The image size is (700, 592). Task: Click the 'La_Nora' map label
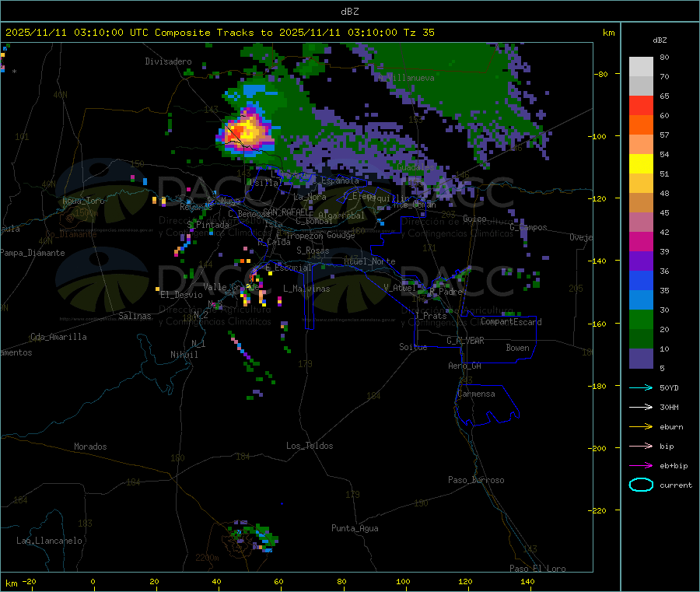pyautogui.click(x=310, y=197)
